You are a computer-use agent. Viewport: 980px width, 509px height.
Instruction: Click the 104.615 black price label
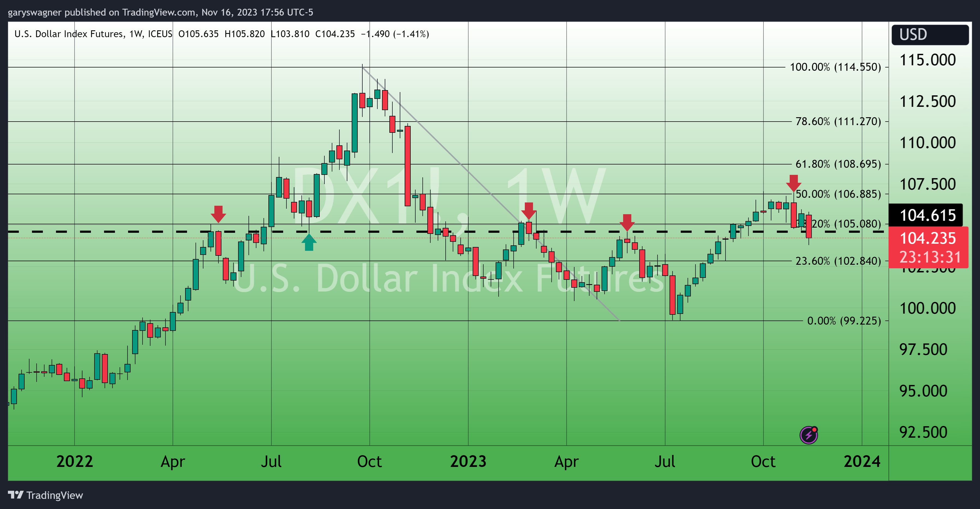925,216
